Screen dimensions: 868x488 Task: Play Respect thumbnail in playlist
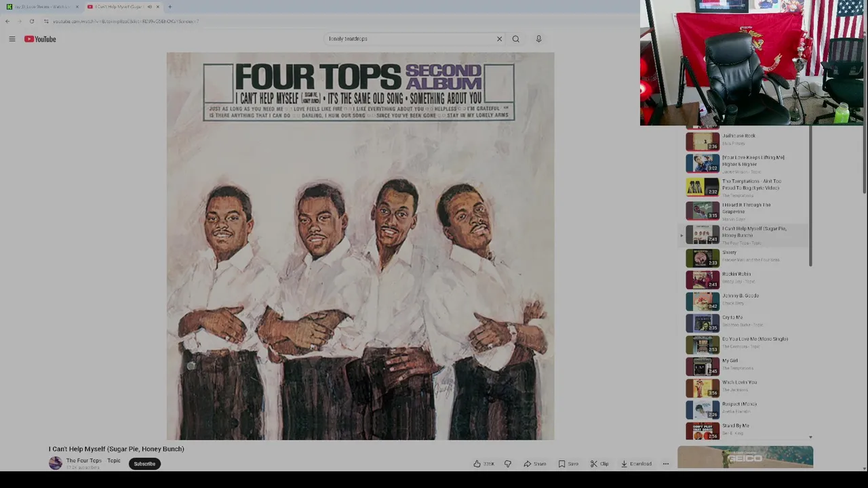pyautogui.click(x=703, y=409)
